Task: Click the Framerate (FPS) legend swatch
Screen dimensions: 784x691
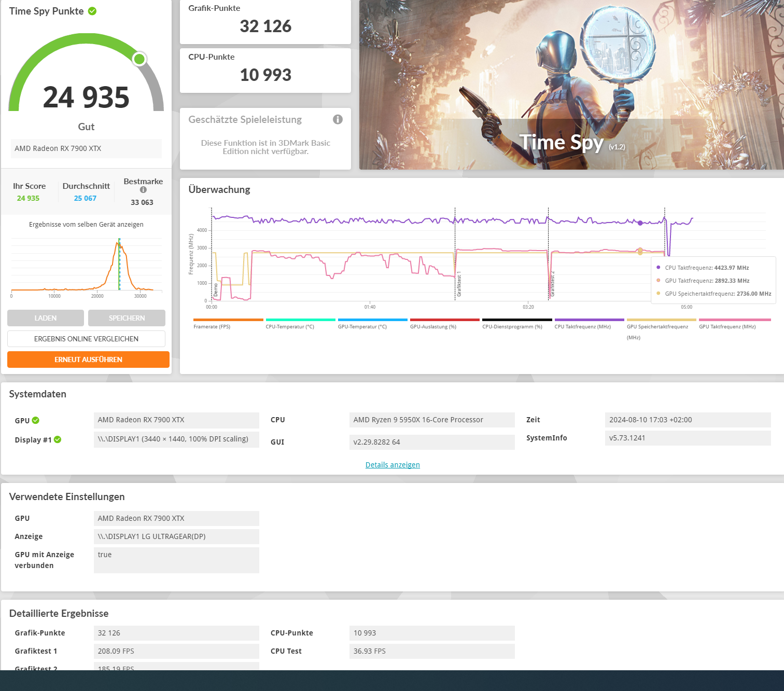Action: pos(228,320)
